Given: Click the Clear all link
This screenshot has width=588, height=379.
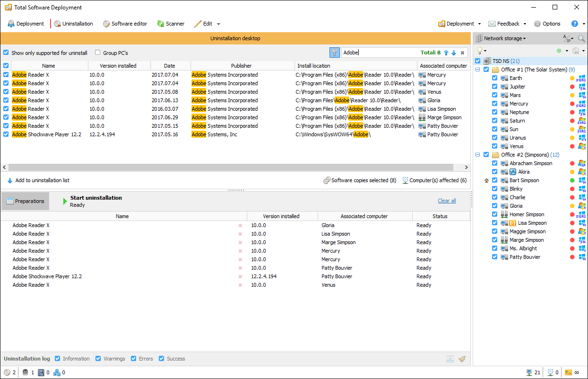Looking at the screenshot, I should click(447, 201).
